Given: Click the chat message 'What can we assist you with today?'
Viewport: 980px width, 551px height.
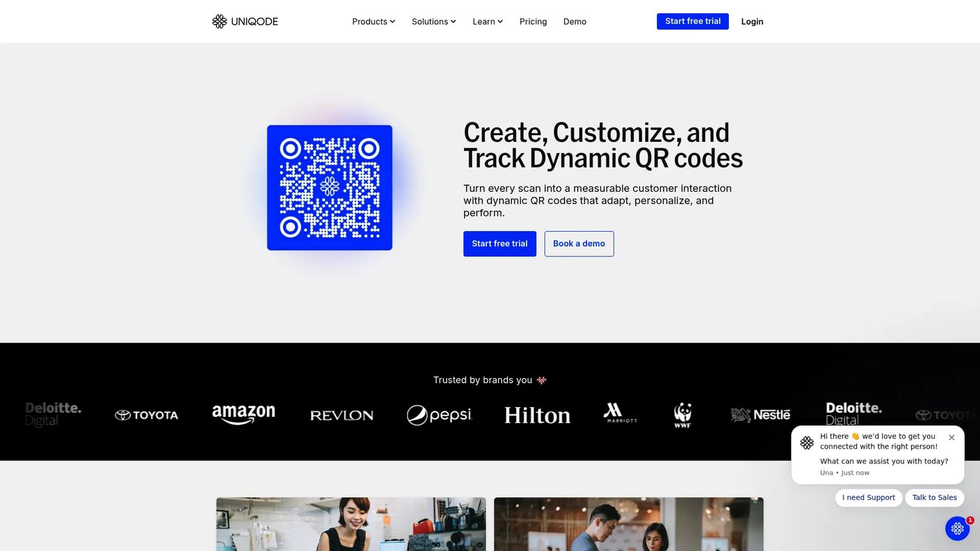Looking at the screenshot, I should coord(884,461).
